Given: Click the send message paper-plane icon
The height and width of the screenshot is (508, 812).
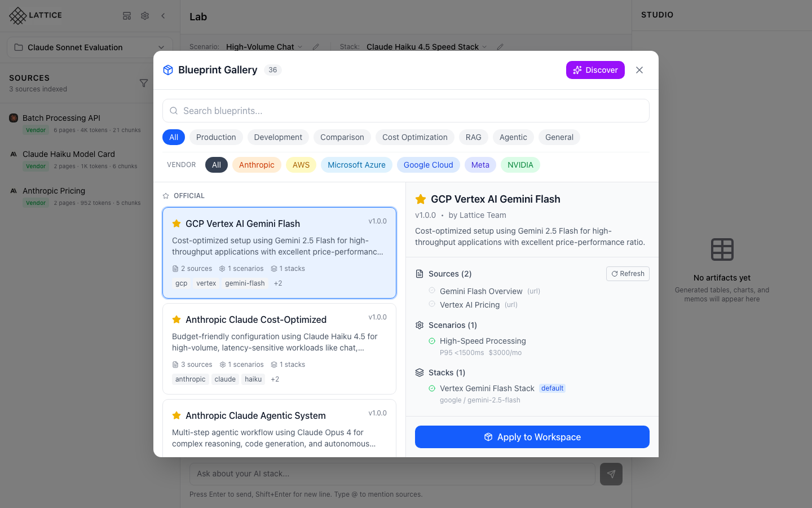Looking at the screenshot, I should [611, 474].
